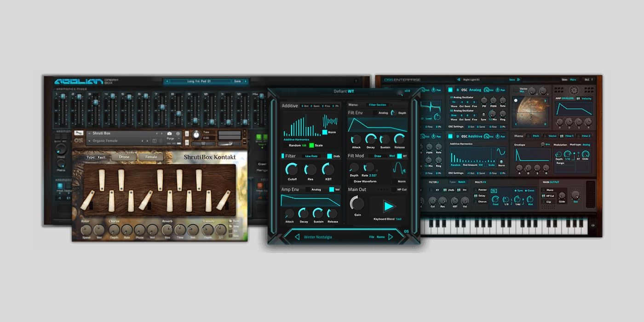Enable Mono in Main Output
This screenshot has width=644, height=322.
click(544, 190)
